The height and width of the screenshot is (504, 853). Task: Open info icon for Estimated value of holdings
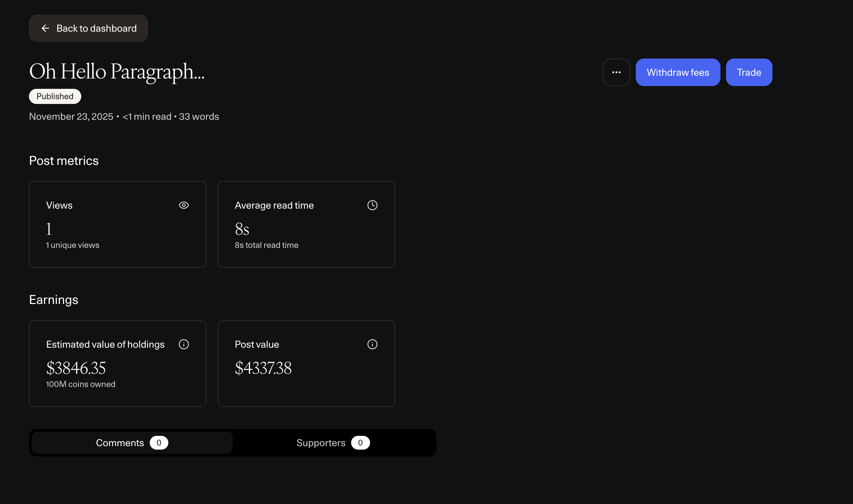[x=184, y=344]
